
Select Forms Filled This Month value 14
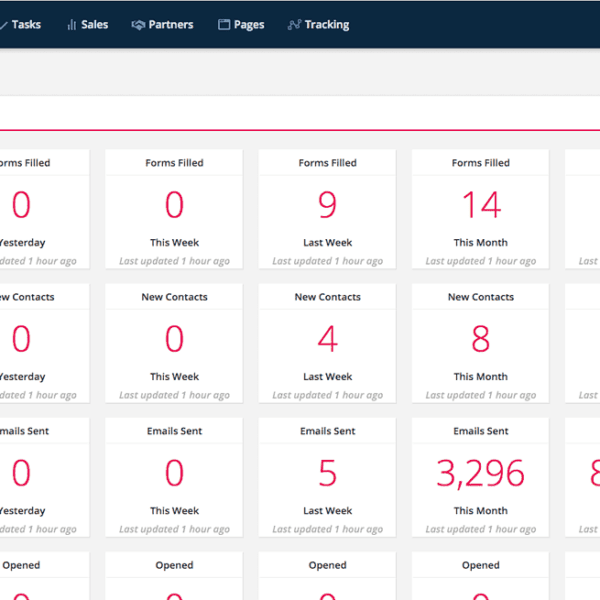tap(481, 205)
